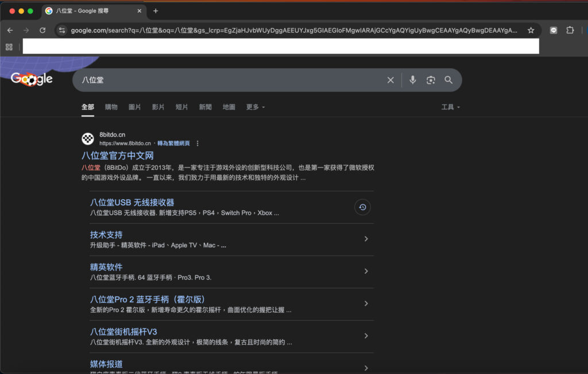Image resolution: width=588 pixels, height=374 pixels.
Task: Open the 八位堂官方中文网 result link
Action: 117,155
